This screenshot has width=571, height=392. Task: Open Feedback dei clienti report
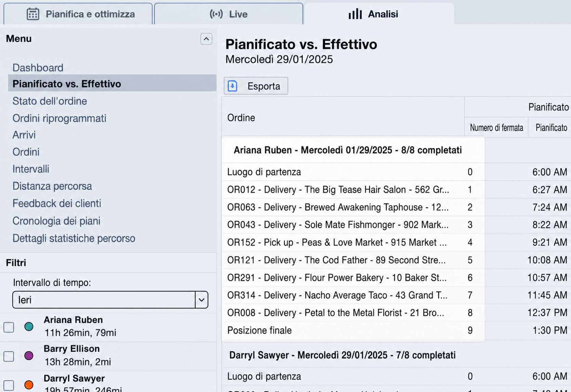click(57, 203)
